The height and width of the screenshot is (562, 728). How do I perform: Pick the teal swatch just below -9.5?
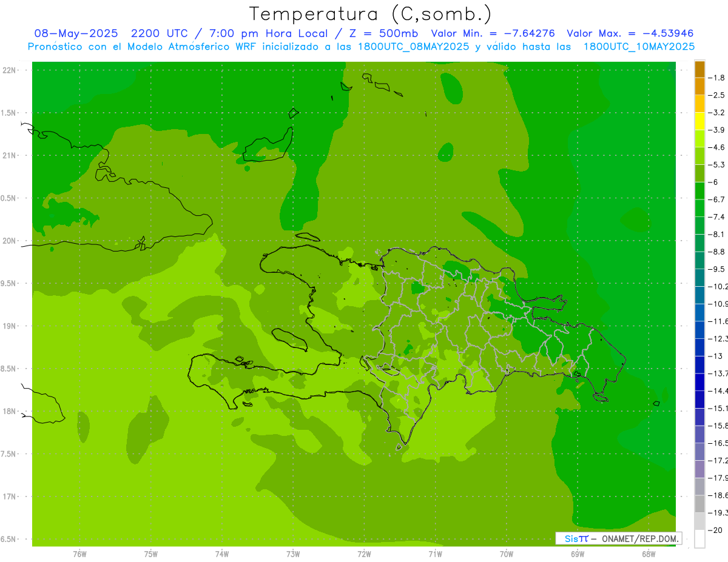coord(699,278)
